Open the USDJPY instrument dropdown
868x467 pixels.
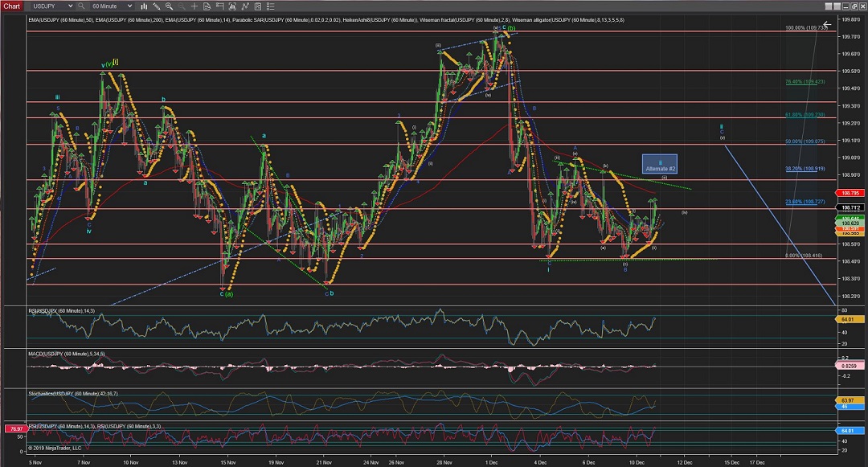52,6
